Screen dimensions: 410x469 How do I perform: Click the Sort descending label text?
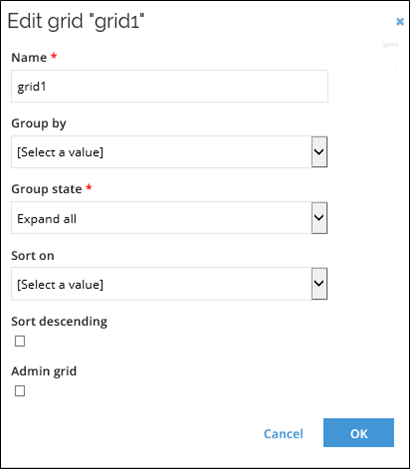(x=59, y=322)
